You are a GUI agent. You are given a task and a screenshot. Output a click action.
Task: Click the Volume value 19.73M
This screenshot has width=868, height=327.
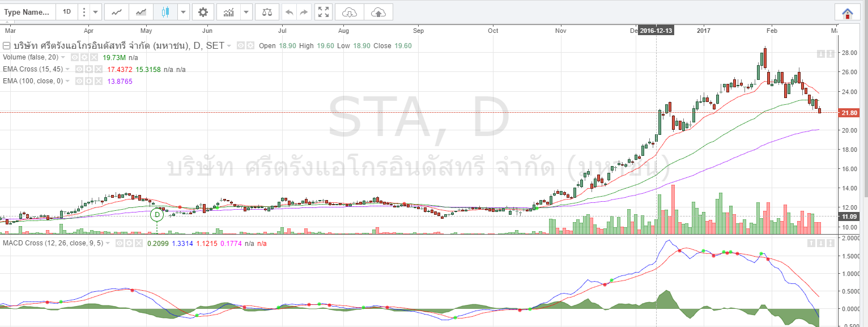pos(114,58)
